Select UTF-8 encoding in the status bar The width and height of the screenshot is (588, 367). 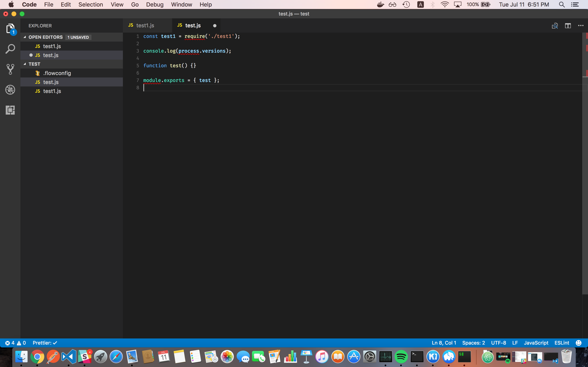498,343
